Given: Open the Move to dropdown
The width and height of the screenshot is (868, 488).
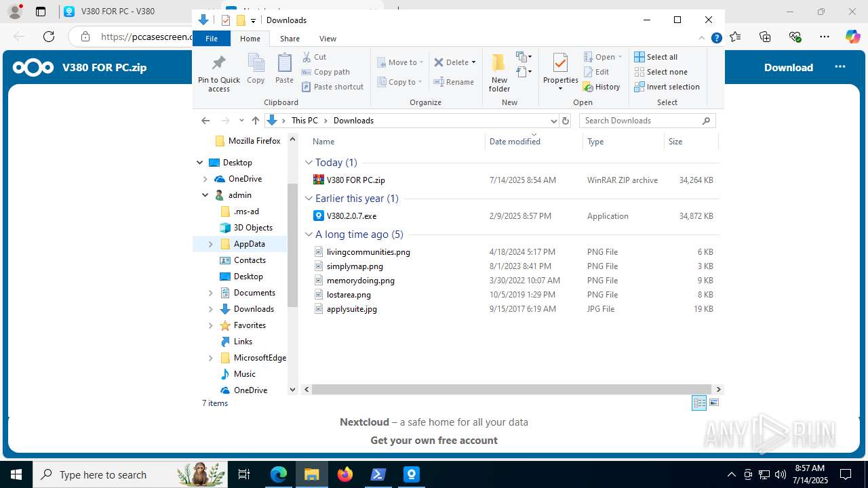Looking at the screenshot, I should click(400, 62).
